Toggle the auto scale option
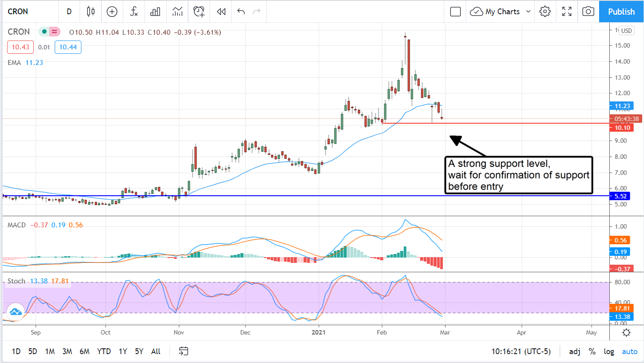The height and width of the screenshot is (363, 644). click(x=630, y=351)
